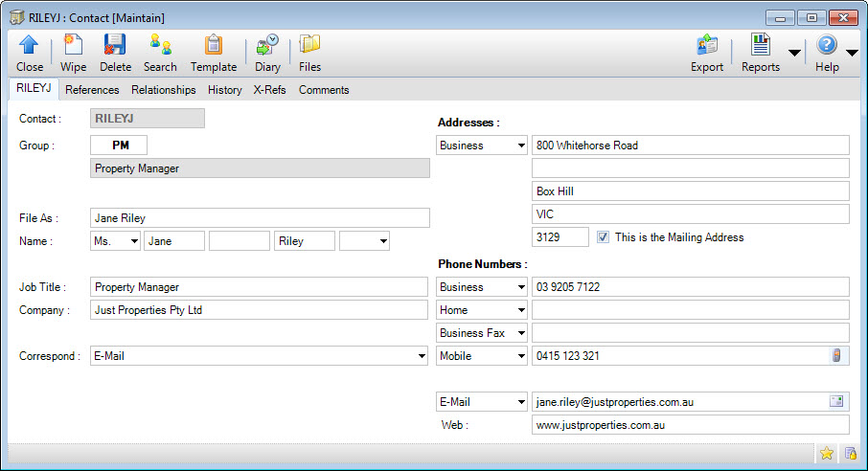868x471 pixels.
Task: Click the 800 Whitehorse Road address field
Action: point(691,145)
